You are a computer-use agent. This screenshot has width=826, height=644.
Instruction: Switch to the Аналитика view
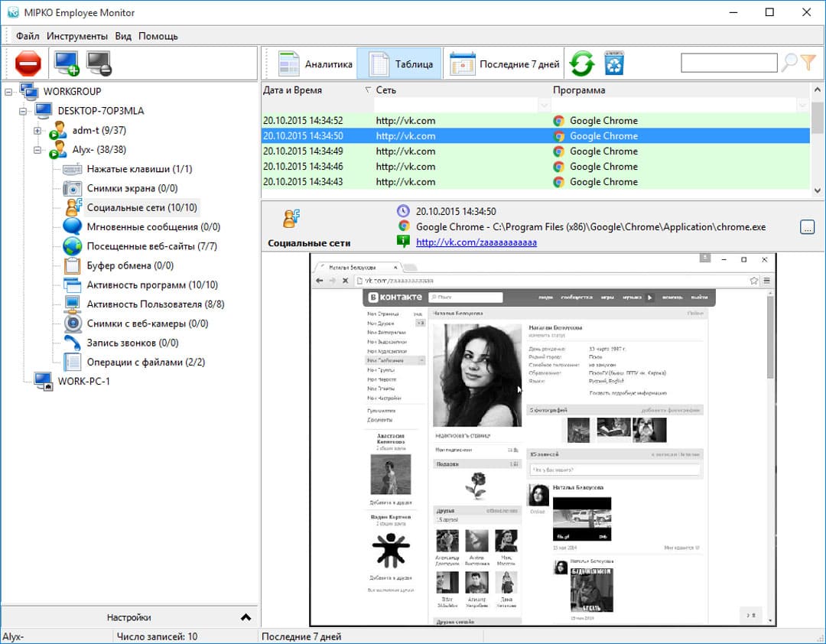(316, 64)
